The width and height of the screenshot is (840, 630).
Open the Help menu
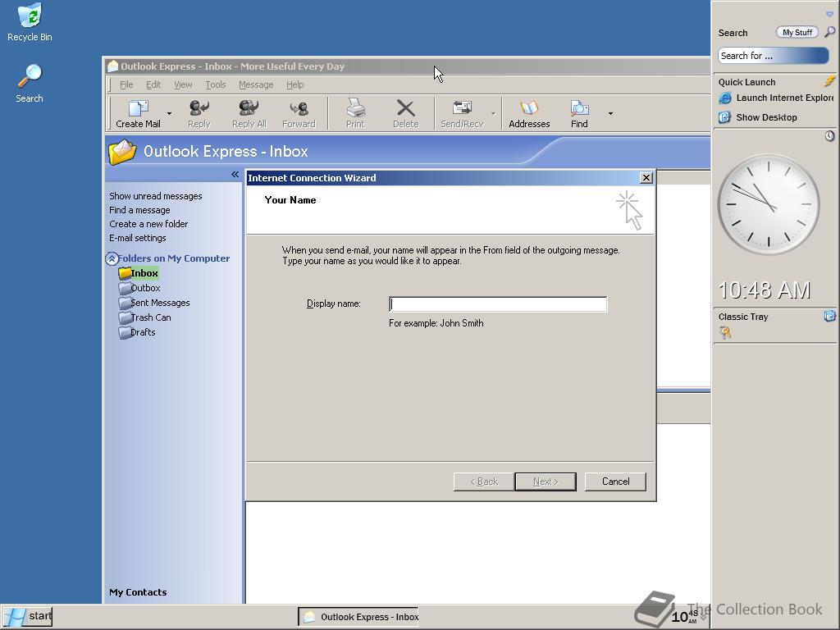[294, 84]
